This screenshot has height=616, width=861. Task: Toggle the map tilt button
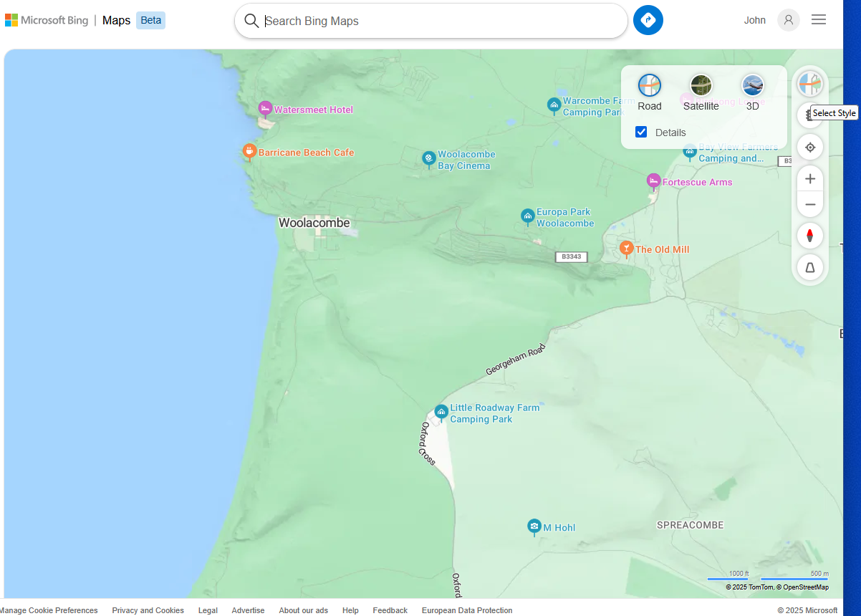pyautogui.click(x=810, y=267)
